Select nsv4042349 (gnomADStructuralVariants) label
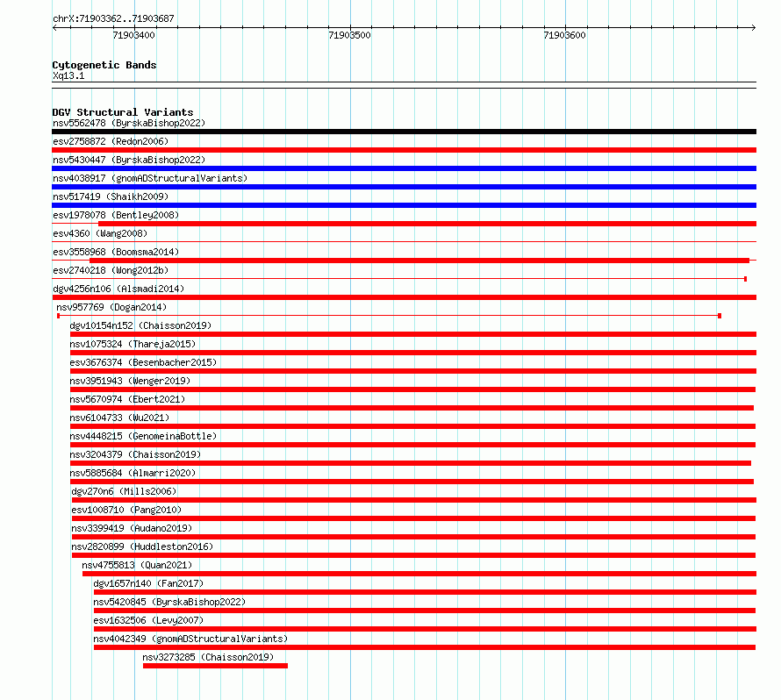The height and width of the screenshot is (700, 781). point(190,639)
